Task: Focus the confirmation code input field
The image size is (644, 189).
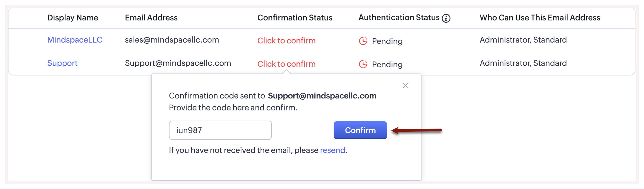Action: pyautogui.click(x=220, y=130)
